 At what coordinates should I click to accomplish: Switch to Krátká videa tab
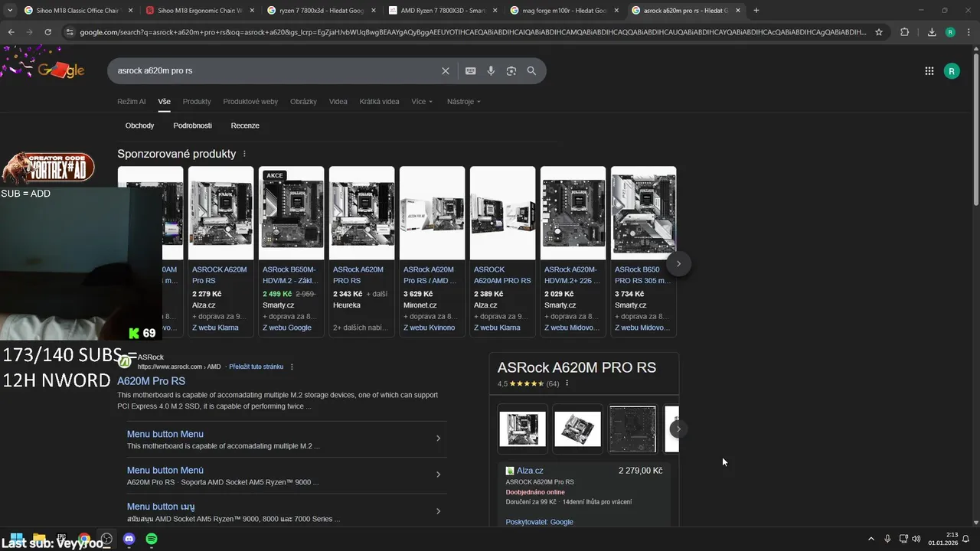pyautogui.click(x=379, y=102)
